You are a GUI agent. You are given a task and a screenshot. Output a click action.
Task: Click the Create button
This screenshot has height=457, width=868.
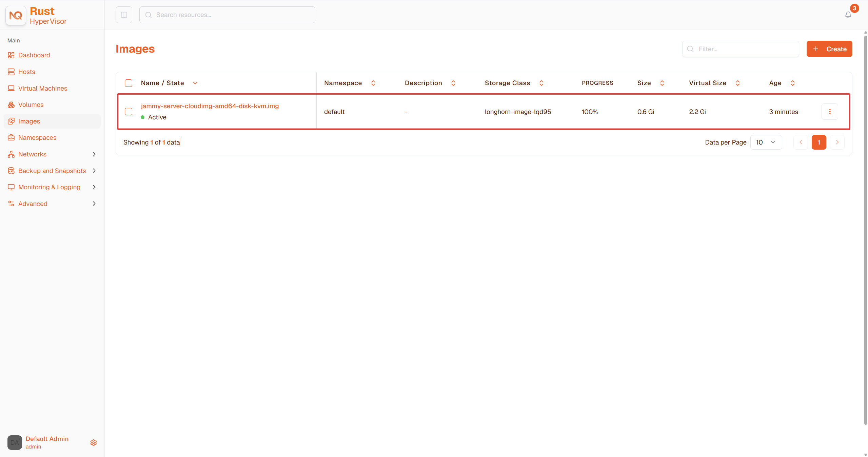click(x=829, y=49)
